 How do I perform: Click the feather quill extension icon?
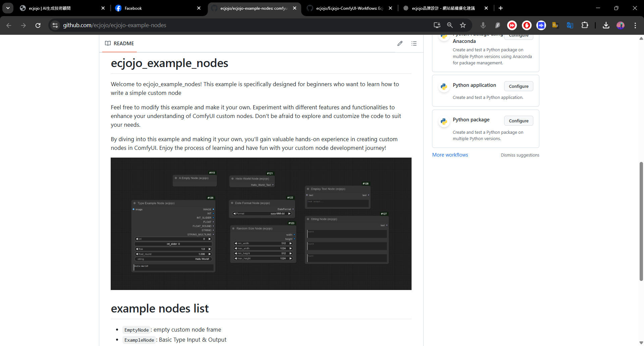click(497, 25)
